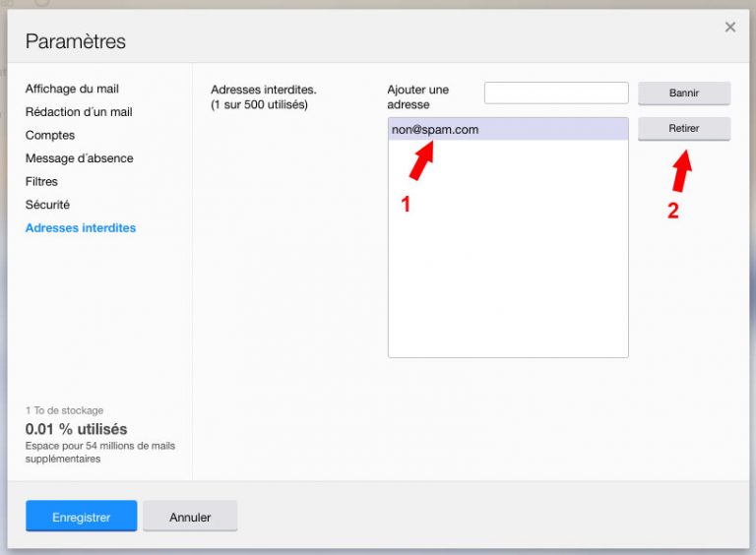Open the Sécurité settings
Image resolution: width=756 pixels, height=555 pixels.
tap(47, 205)
